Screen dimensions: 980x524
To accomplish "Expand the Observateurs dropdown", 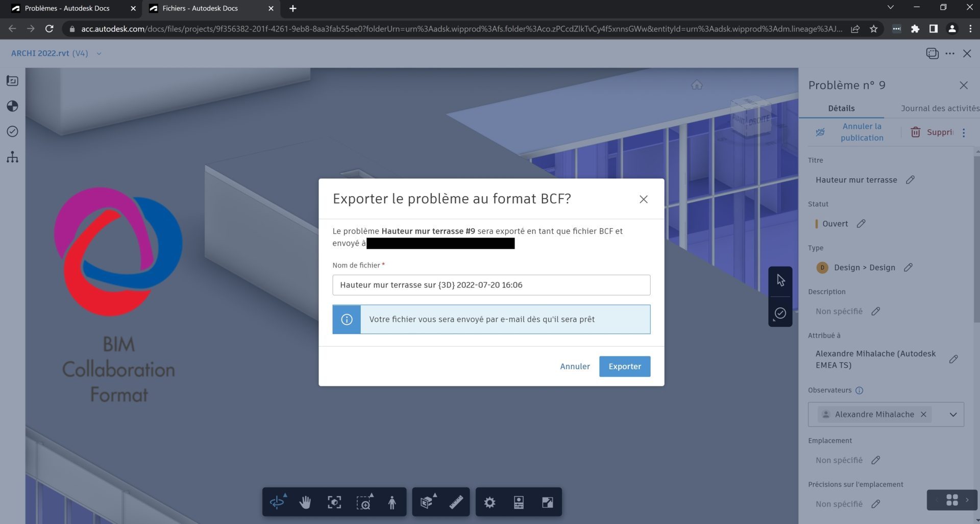I will click(952, 414).
